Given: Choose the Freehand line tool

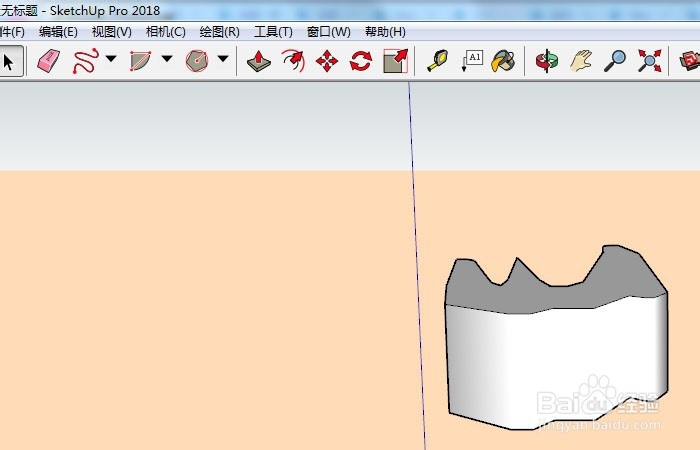Looking at the screenshot, I should point(85,61).
